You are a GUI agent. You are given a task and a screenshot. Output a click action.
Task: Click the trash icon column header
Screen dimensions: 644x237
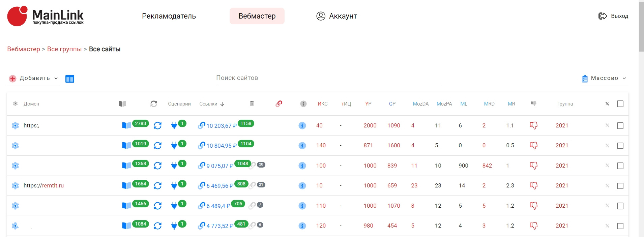252,103
